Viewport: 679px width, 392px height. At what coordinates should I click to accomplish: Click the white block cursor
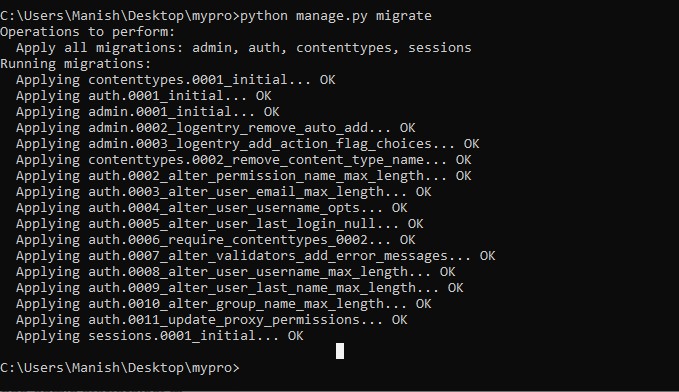click(x=340, y=351)
